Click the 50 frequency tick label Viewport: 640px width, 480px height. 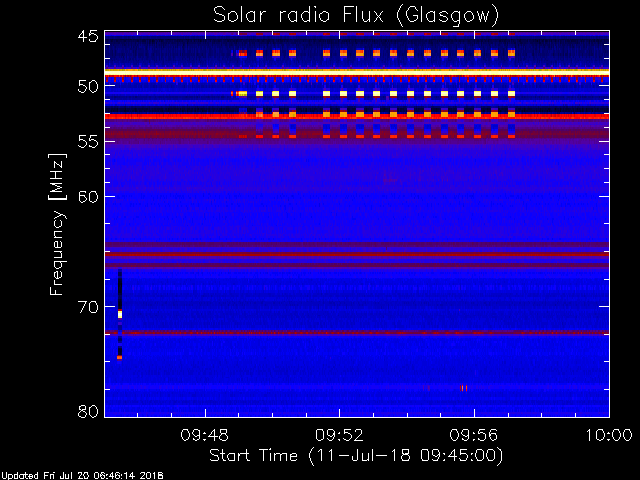88,86
